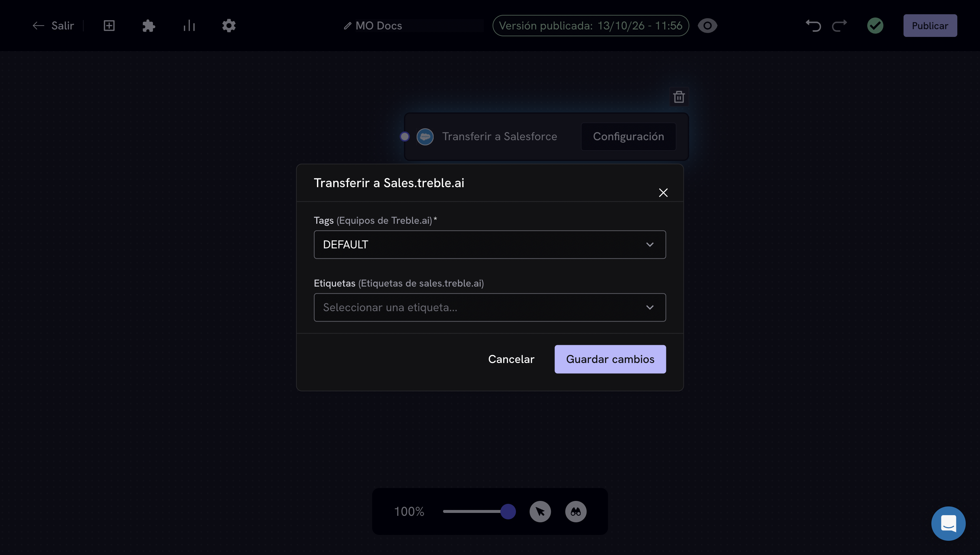Select the pointer cursor tool
The width and height of the screenshot is (980, 555).
pos(540,512)
